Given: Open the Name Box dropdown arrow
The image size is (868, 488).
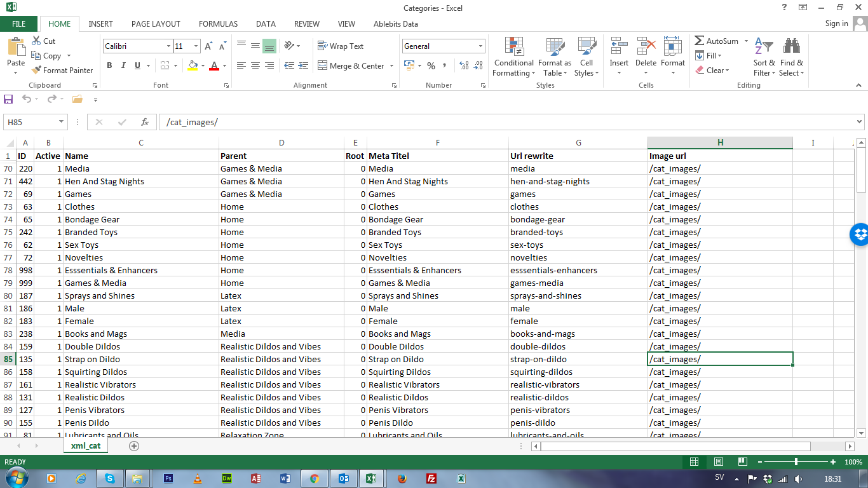Looking at the screenshot, I should tap(62, 122).
